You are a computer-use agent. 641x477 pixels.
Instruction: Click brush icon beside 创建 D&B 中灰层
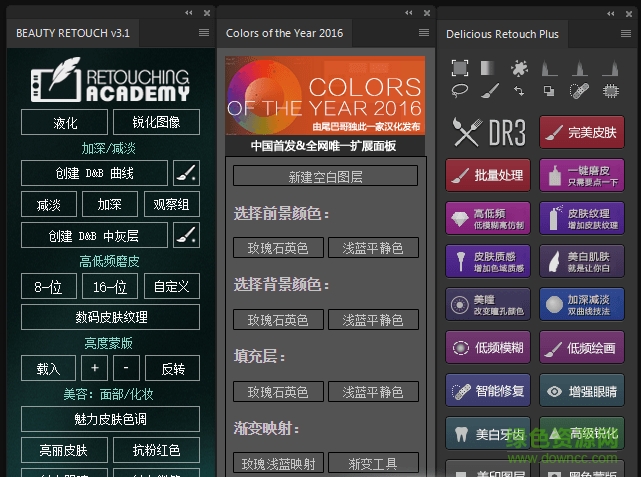click(186, 235)
